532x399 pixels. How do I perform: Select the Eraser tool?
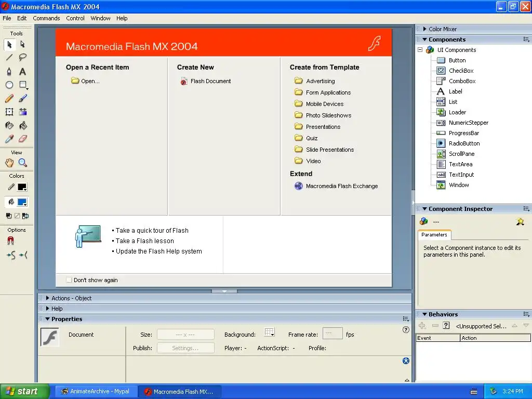click(x=23, y=139)
